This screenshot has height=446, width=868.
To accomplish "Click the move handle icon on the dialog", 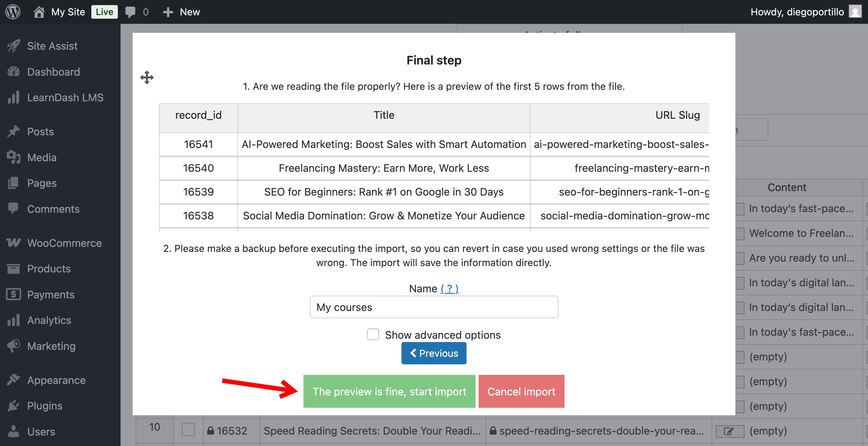I will [x=147, y=77].
